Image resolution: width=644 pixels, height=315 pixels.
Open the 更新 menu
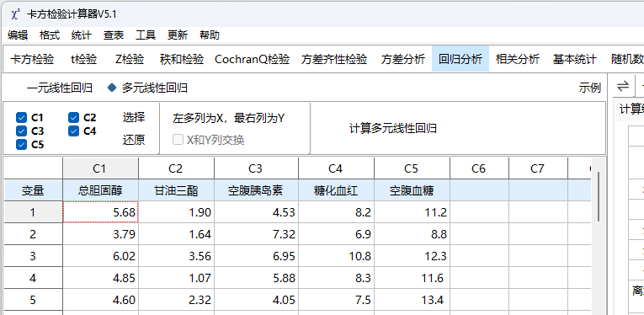178,35
